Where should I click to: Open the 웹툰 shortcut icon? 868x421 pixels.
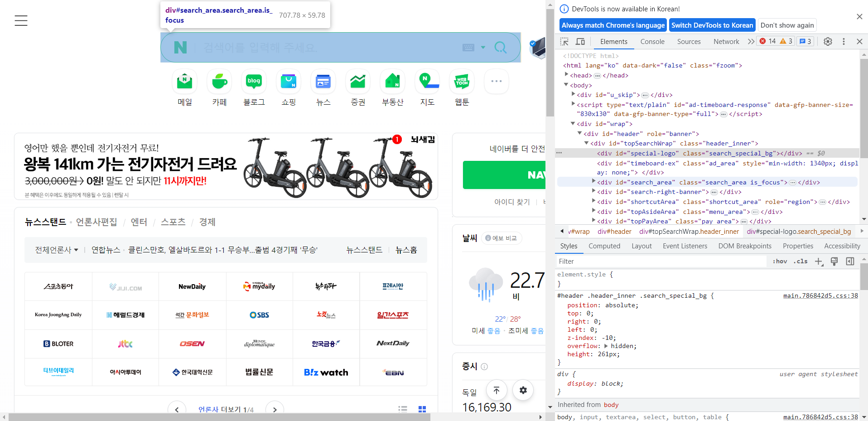point(462,82)
